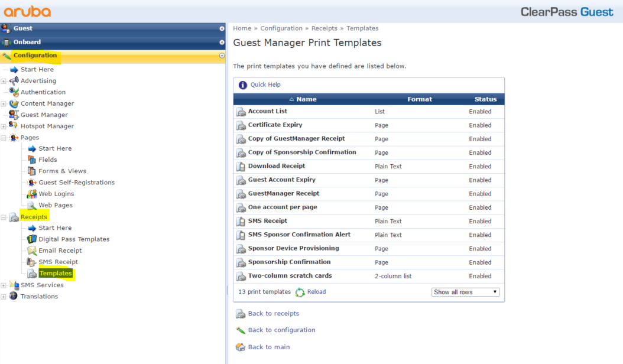Click the pencil icon beside Back to configuration
This screenshot has width=623, height=364.
[x=241, y=330]
